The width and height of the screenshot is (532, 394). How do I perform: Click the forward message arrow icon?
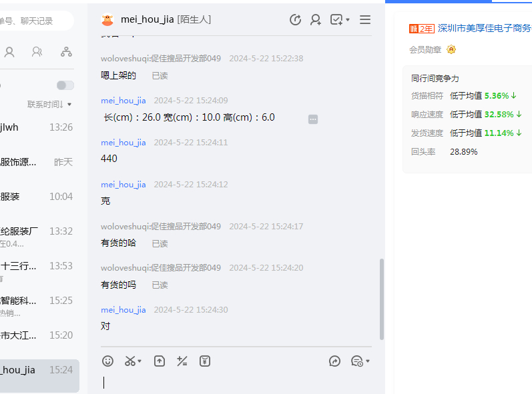point(334,361)
